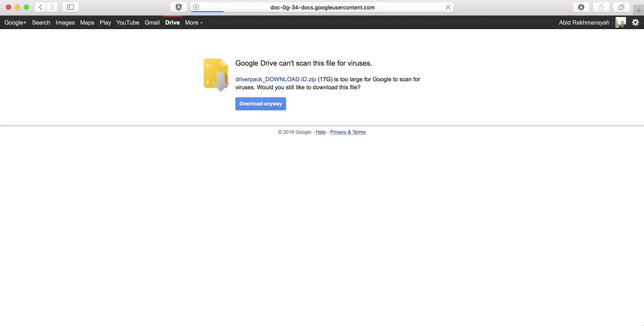The height and width of the screenshot is (326, 644).
Task: Go to Search in Google bar
Action: pyautogui.click(x=41, y=22)
